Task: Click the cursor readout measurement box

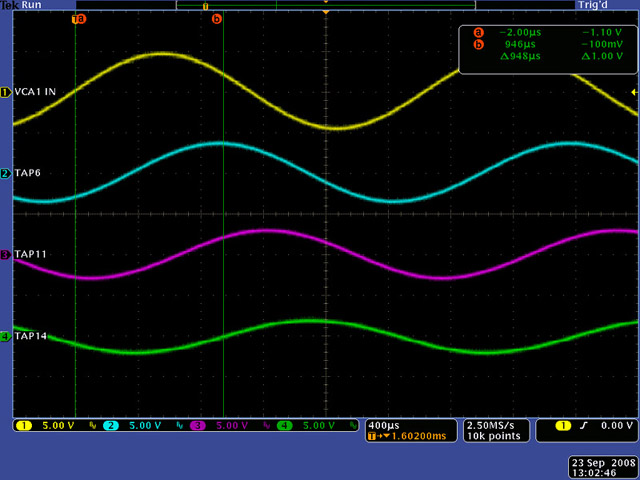Action: click(545, 49)
